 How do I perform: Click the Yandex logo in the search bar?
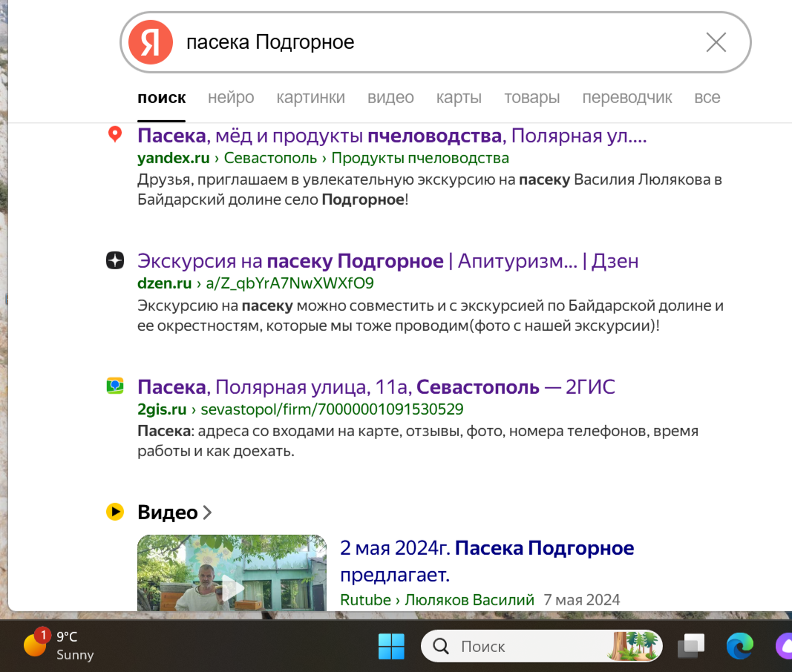pos(150,43)
